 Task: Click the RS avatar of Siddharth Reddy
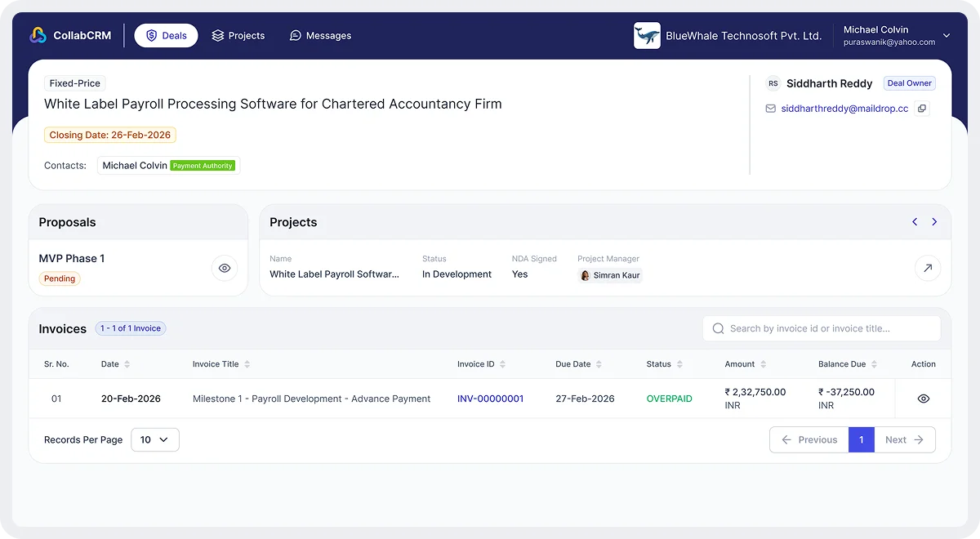click(773, 83)
